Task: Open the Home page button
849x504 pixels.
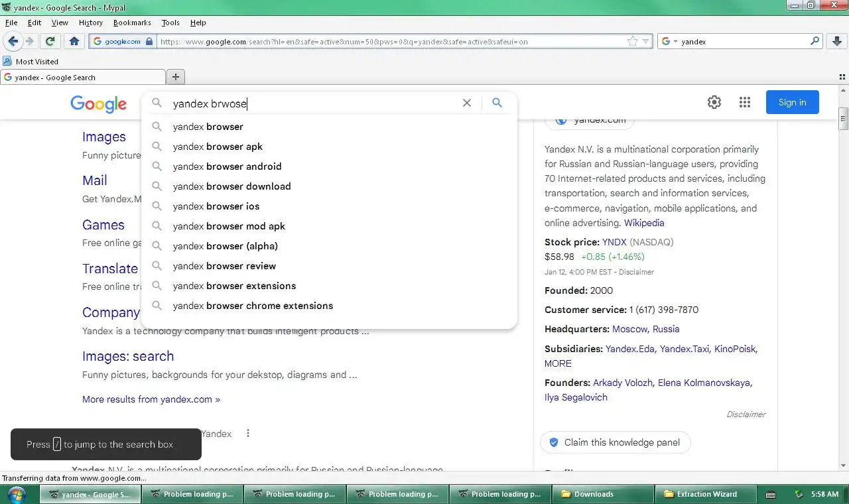Action: [x=74, y=41]
